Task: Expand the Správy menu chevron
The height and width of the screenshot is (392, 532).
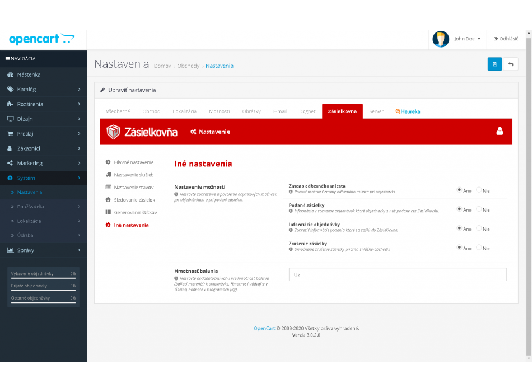Action: (79, 250)
